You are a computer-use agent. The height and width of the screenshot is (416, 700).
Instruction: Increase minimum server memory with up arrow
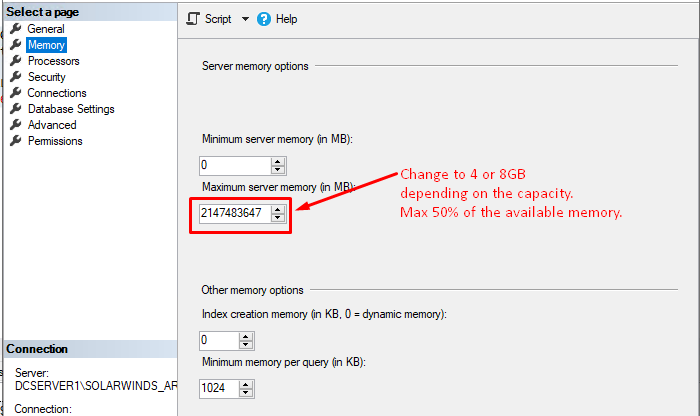click(x=278, y=162)
